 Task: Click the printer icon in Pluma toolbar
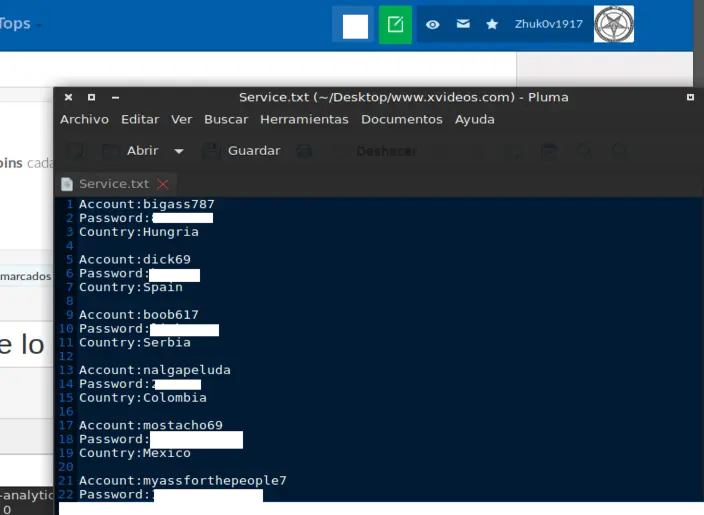coord(304,151)
